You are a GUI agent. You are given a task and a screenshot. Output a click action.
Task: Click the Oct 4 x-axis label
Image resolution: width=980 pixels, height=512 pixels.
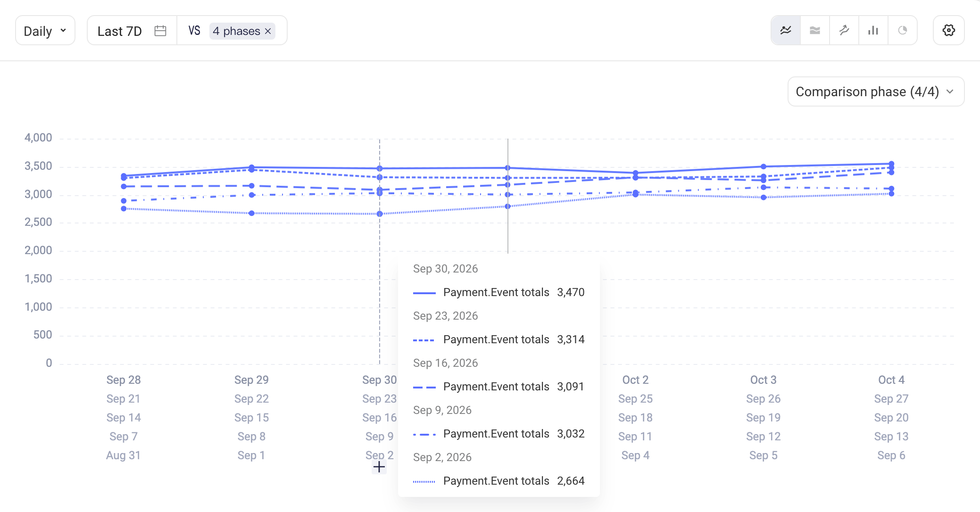[x=891, y=380]
